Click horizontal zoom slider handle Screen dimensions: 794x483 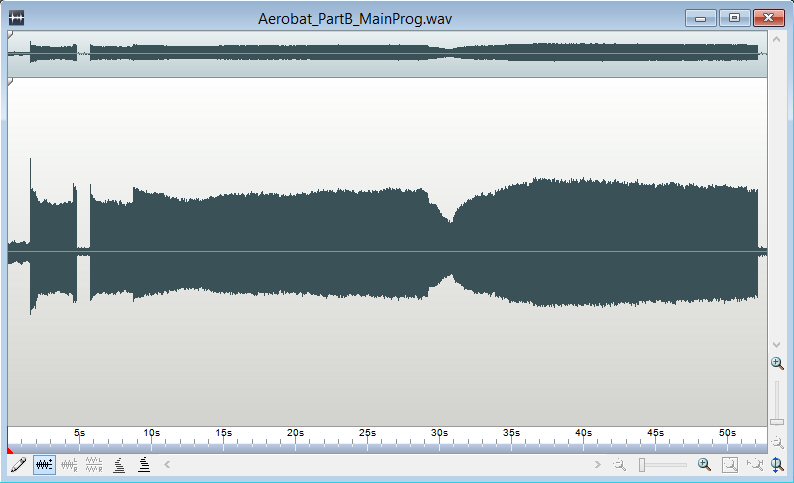[642, 464]
